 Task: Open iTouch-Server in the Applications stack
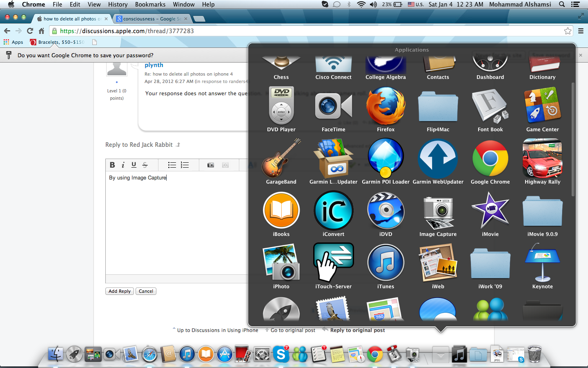click(334, 263)
